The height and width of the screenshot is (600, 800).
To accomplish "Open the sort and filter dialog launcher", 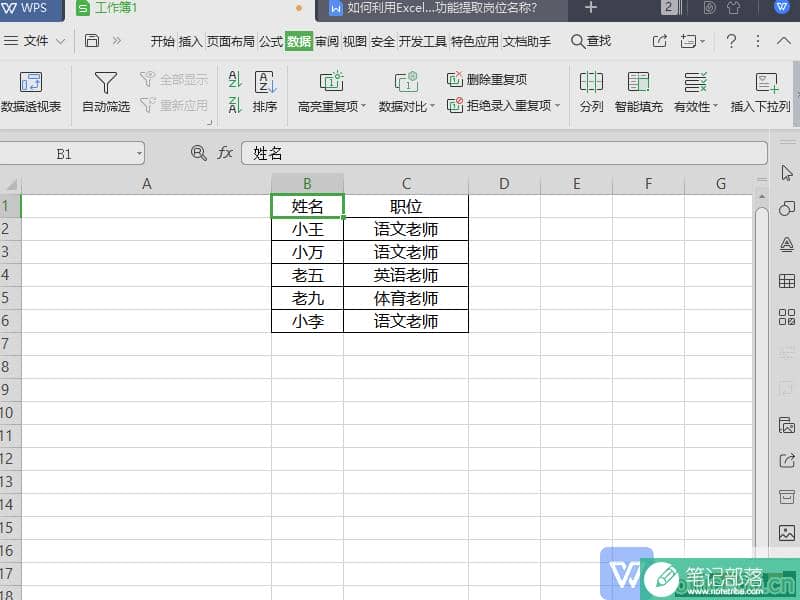I will tap(210, 122).
